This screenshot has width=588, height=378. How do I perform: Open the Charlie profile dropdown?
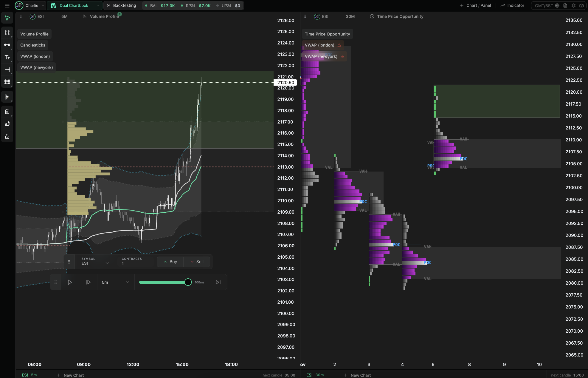click(x=30, y=6)
